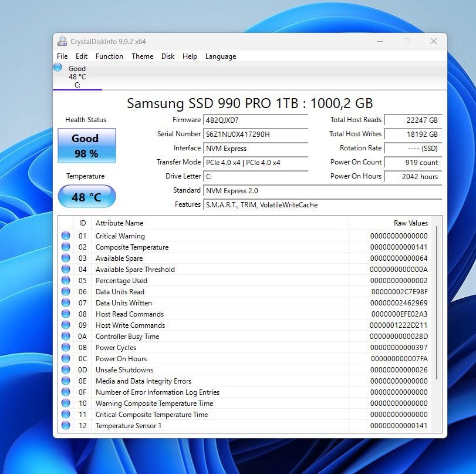Click raw value 000001222D211
Screen dimensions: 476x474
click(x=399, y=325)
